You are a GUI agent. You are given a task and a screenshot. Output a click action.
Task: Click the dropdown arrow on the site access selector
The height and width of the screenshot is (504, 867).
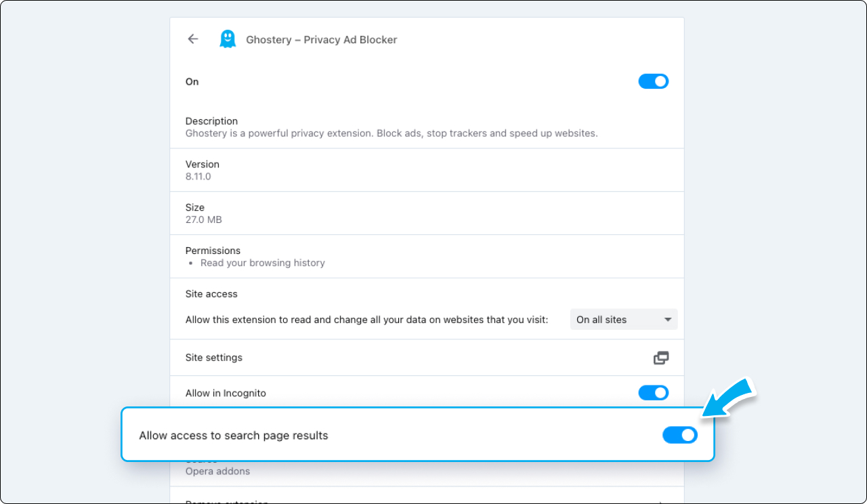pos(668,319)
